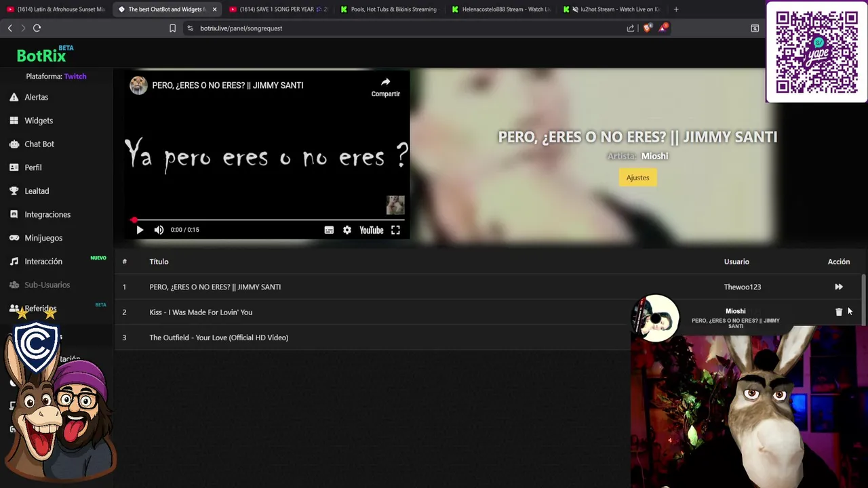Open the Integraciones icon in sidebar

14,214
